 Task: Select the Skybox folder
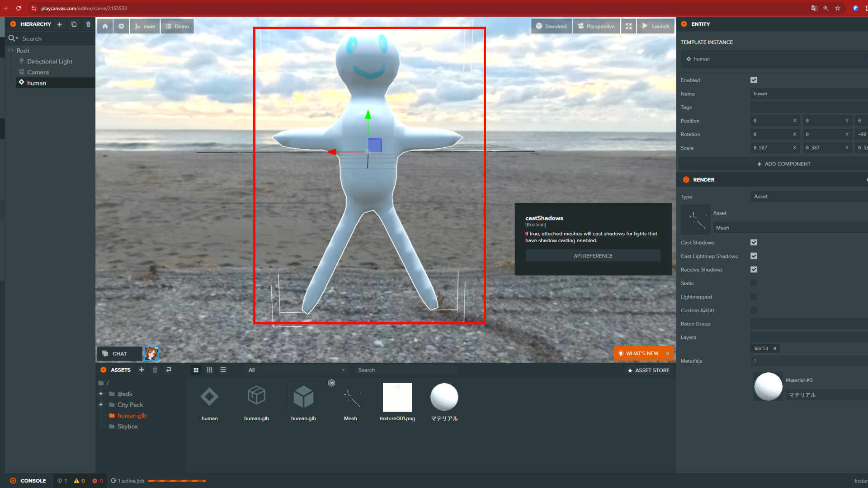pos(127,427)
